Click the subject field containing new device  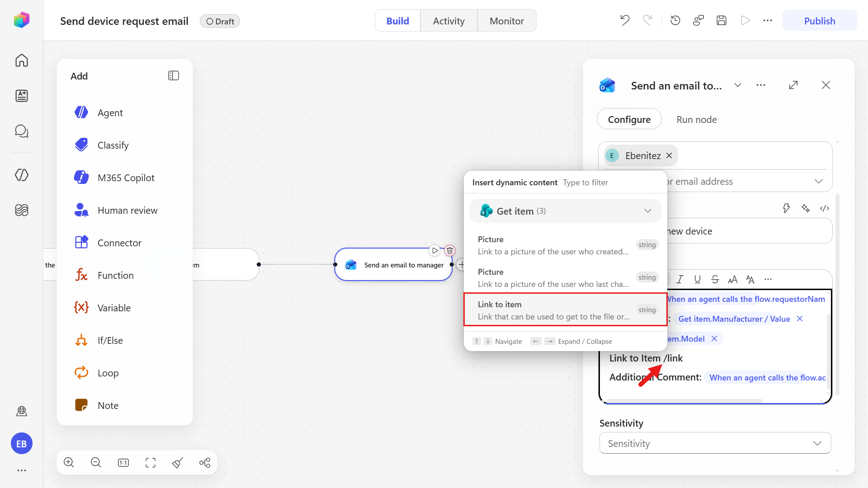pos(748,231)
